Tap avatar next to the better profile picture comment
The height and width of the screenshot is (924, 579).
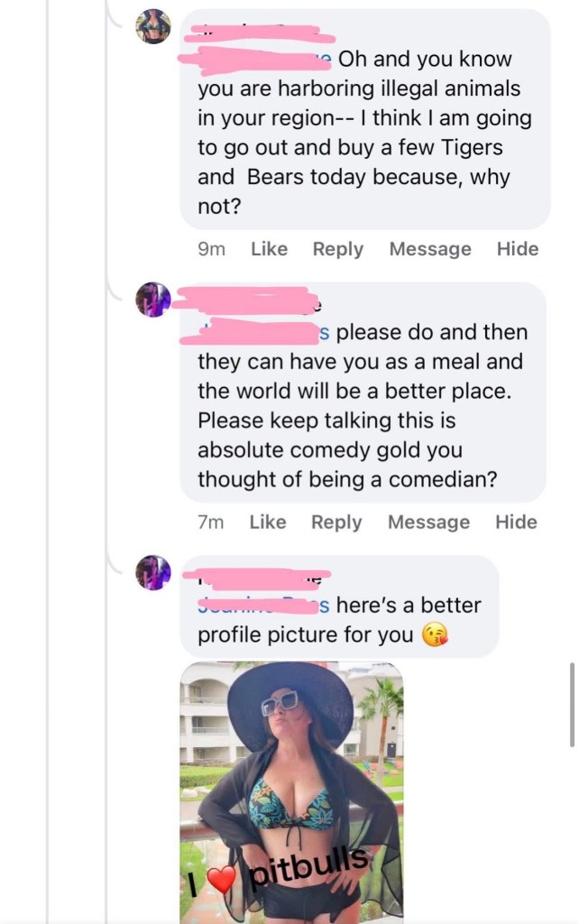coord(153,572)
